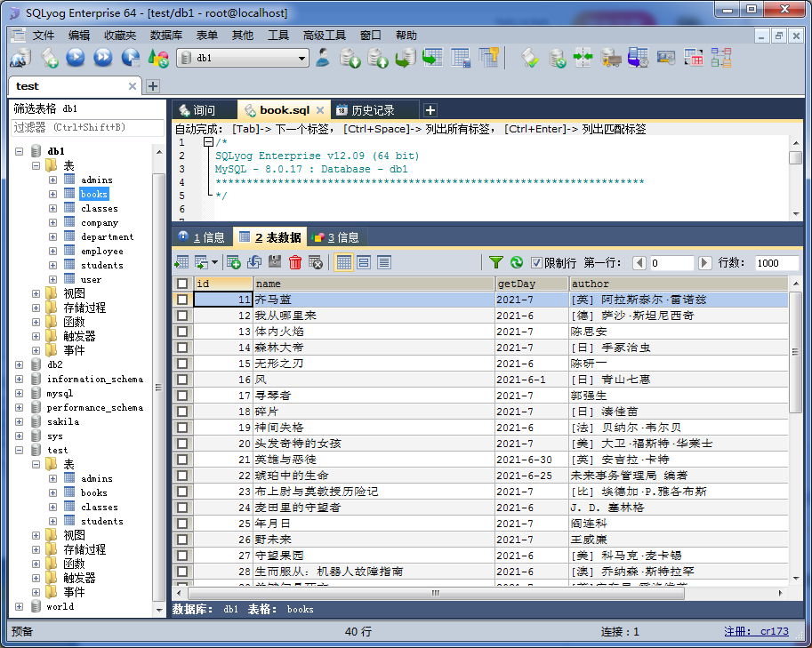Open the dropdown arrow beside copy rows icon
Screen dimensions: 812x648
[x=214, y=262]
